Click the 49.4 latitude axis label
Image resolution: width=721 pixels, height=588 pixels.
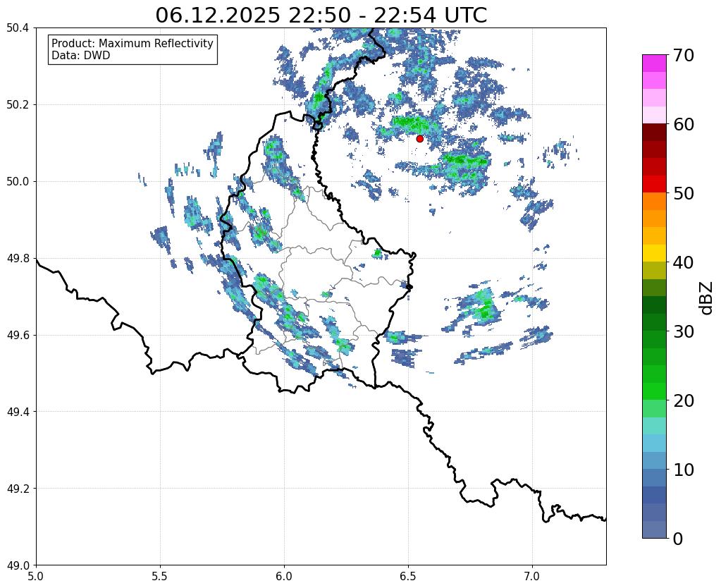coord(18,412)
